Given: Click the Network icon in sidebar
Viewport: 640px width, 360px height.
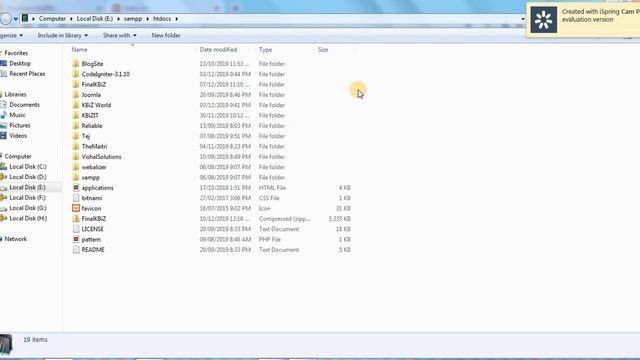Looking at the screenshot, I should pyautogui.click(x=1, y=239).
